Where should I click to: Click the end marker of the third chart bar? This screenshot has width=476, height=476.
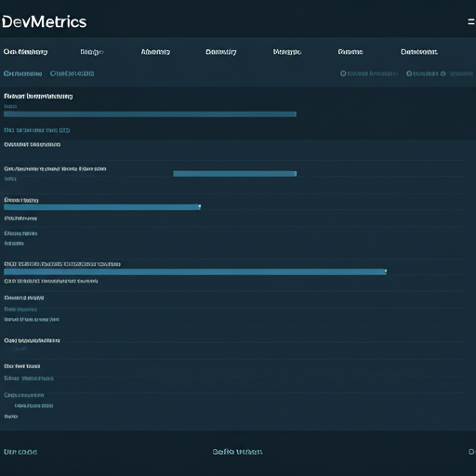(x=200, y=206)
